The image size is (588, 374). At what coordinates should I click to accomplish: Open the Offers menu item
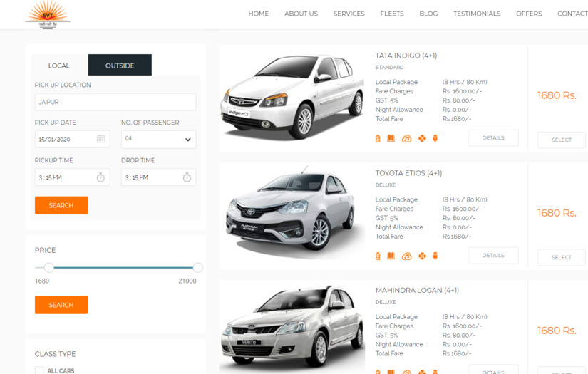tap(529, 14)
